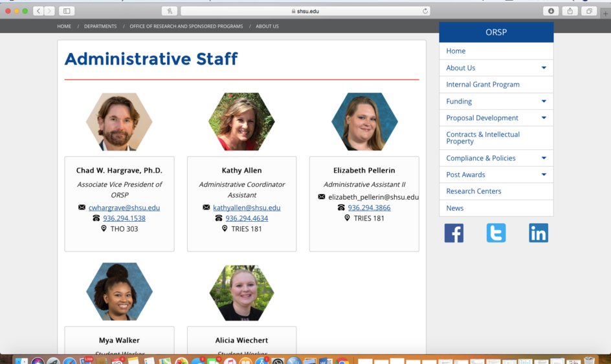Select text 'Administrative Assistant II'
Image resolution: width=611 pixels, height=364 pixels.
click(364, 184)
